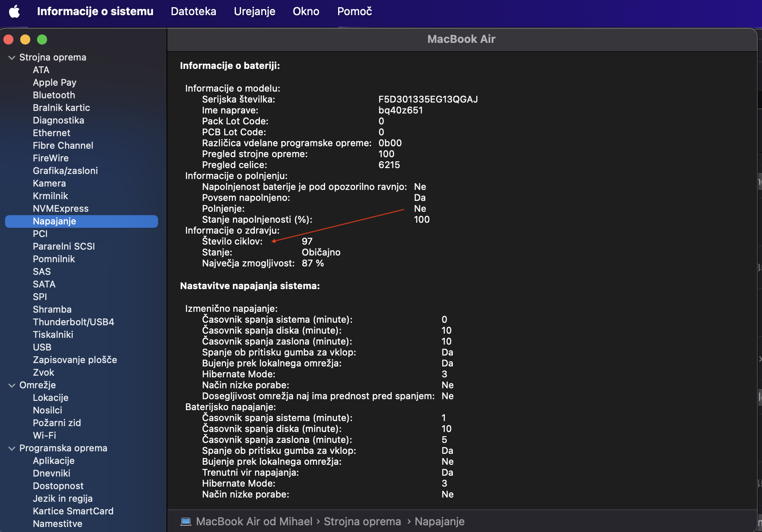Select Apple Pay in the sidebar

point(55,82)
